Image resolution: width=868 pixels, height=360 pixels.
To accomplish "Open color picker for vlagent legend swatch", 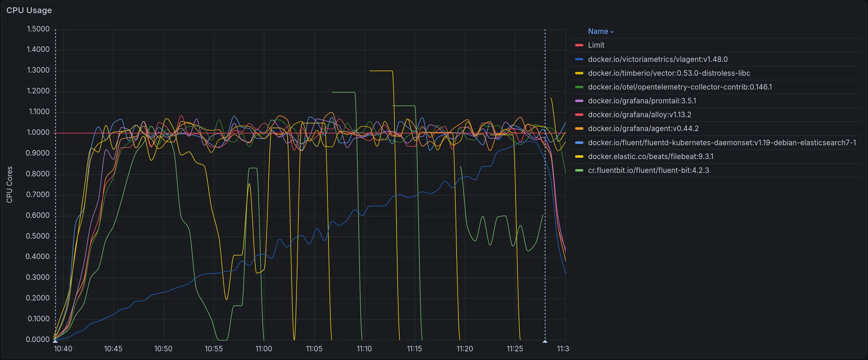I will point(579,59).
